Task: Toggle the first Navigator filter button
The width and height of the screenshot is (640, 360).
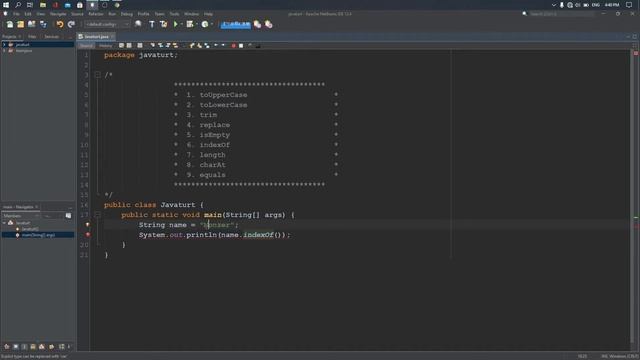Action: [7, 347]
